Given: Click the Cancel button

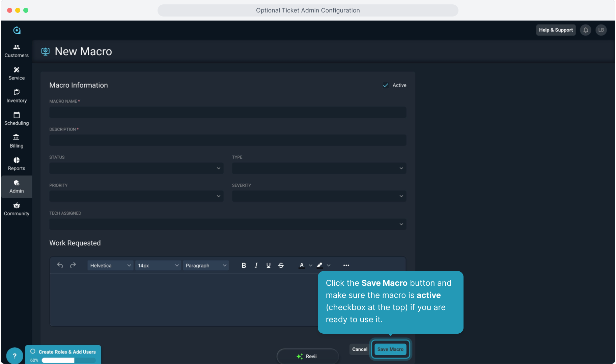Looking at the screenshot, I should 360,349.
